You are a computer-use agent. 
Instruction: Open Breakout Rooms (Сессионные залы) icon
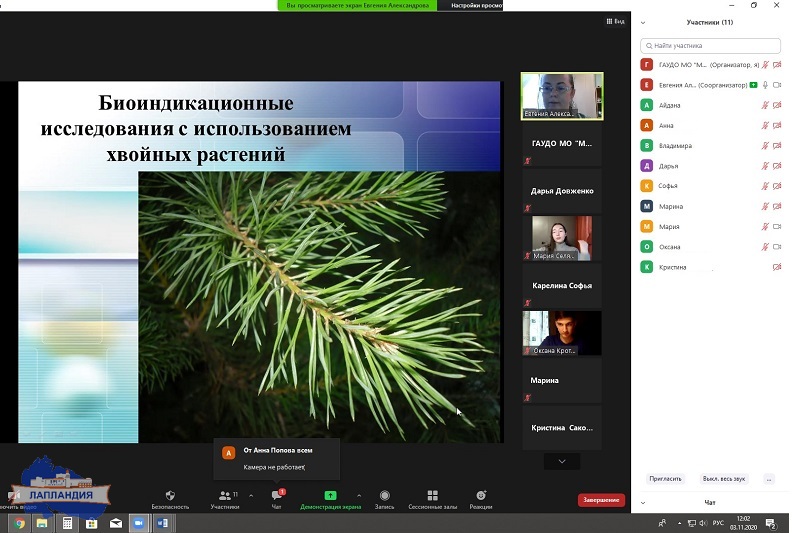point(433,495)
